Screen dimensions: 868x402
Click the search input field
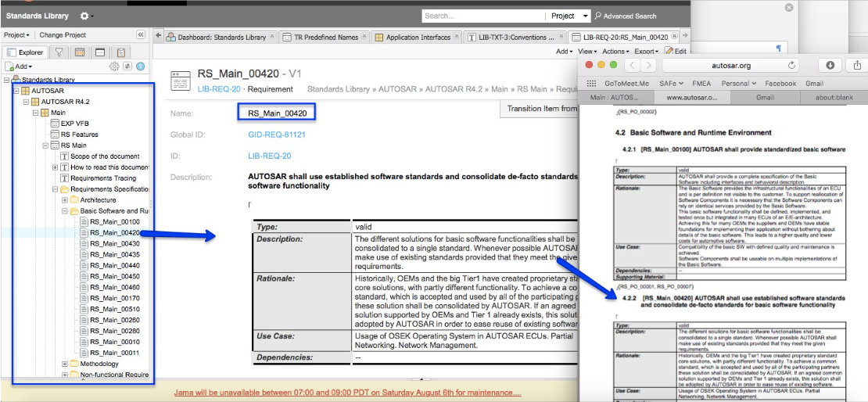(482, 16)
